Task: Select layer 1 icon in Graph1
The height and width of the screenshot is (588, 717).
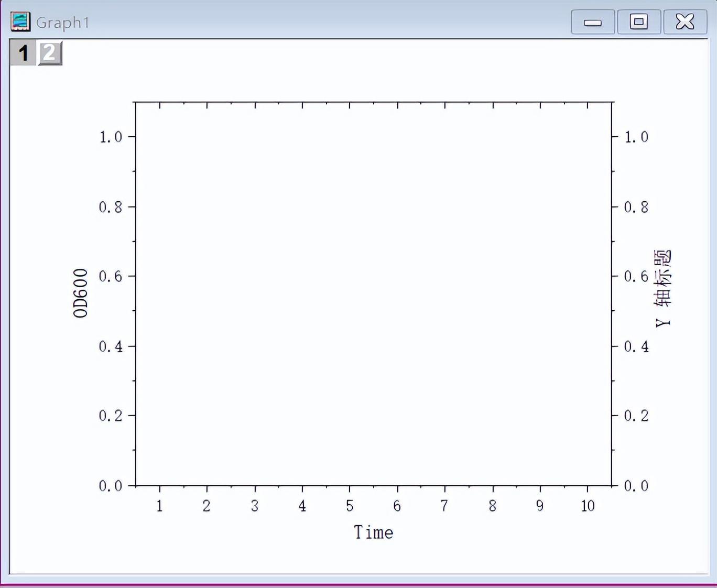Action: pos(23,52)
